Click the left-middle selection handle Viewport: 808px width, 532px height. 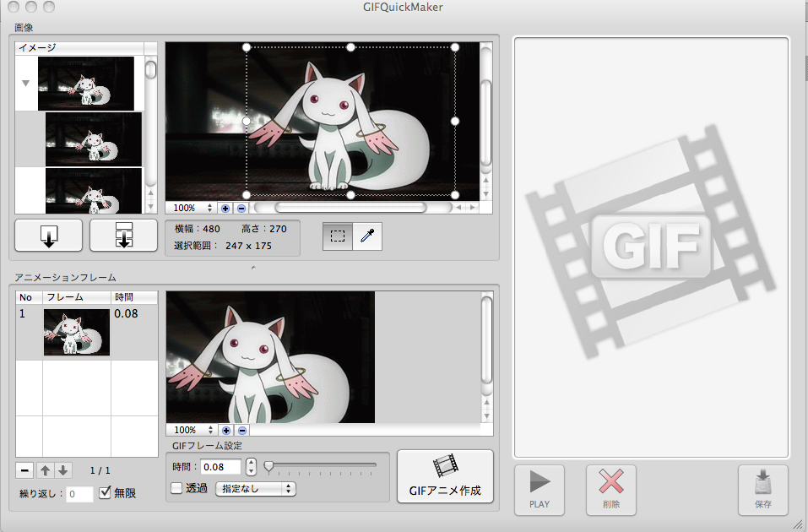(247, 121)
